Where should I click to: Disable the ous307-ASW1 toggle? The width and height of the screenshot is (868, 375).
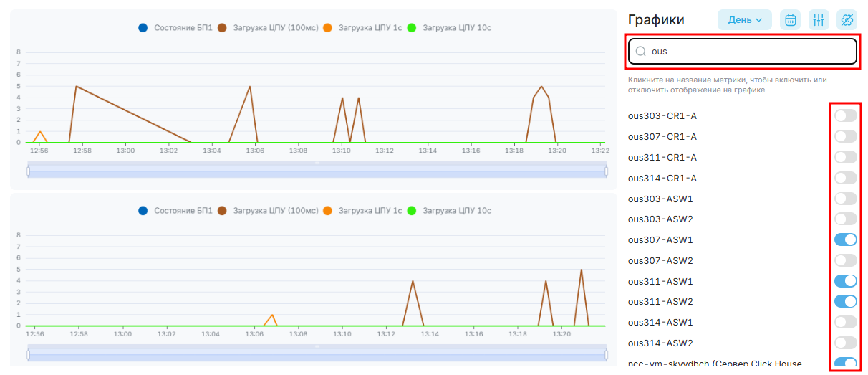click(x=845, y=239)
